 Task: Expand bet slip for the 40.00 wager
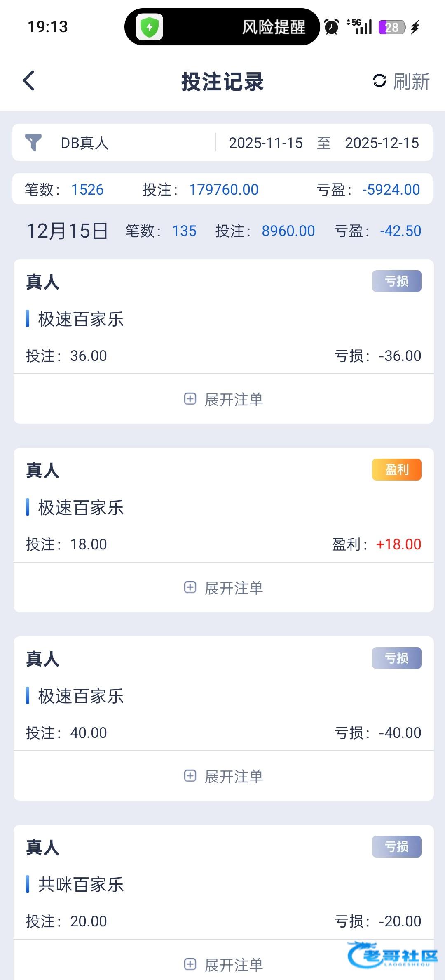pos(223,776)
